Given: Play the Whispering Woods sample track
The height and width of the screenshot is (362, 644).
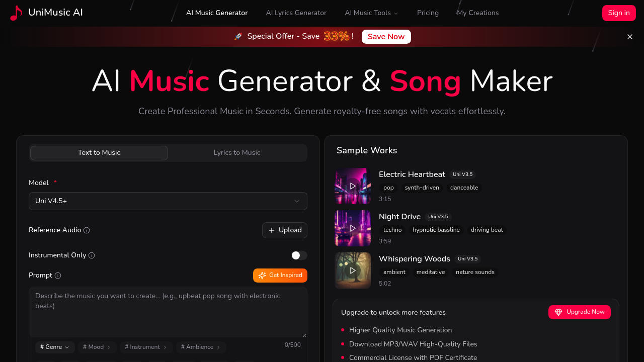Looking at the screenshot, I should (353, 270).
